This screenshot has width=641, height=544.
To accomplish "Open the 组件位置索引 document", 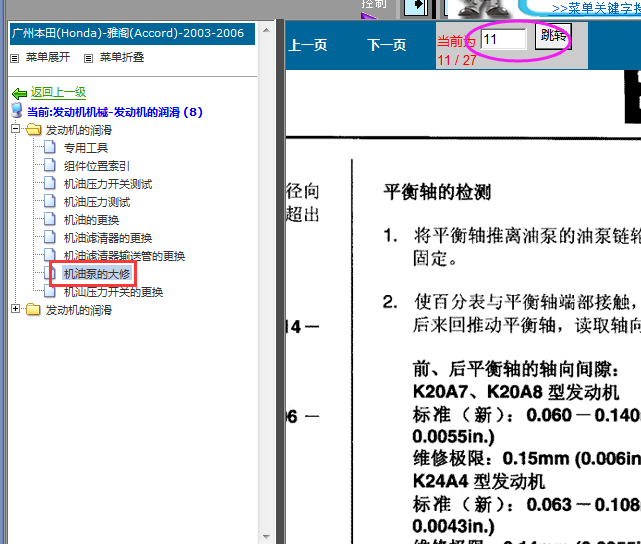I will pyautogui.click(x=97, y=166).
